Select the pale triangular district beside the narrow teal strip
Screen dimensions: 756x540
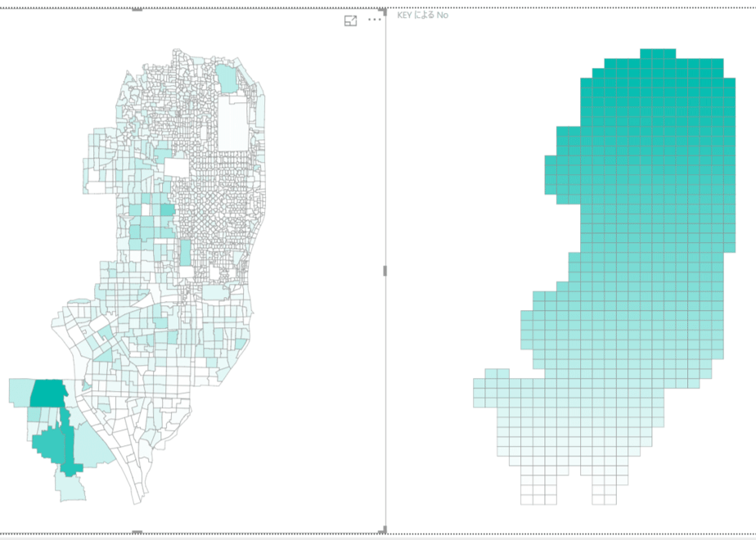click(92, 446)
